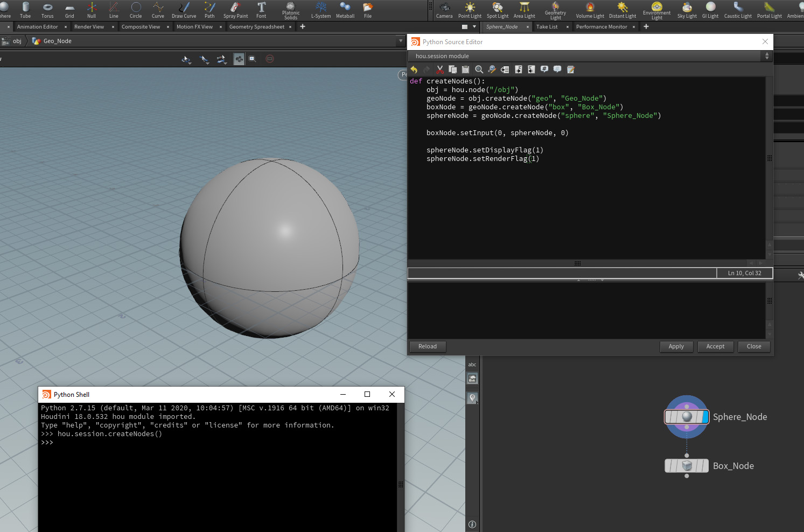The height and width of the screenshot is (532, 804).
Task: Click the Spray Paint shelf tool
Action: tap(235, 10)
